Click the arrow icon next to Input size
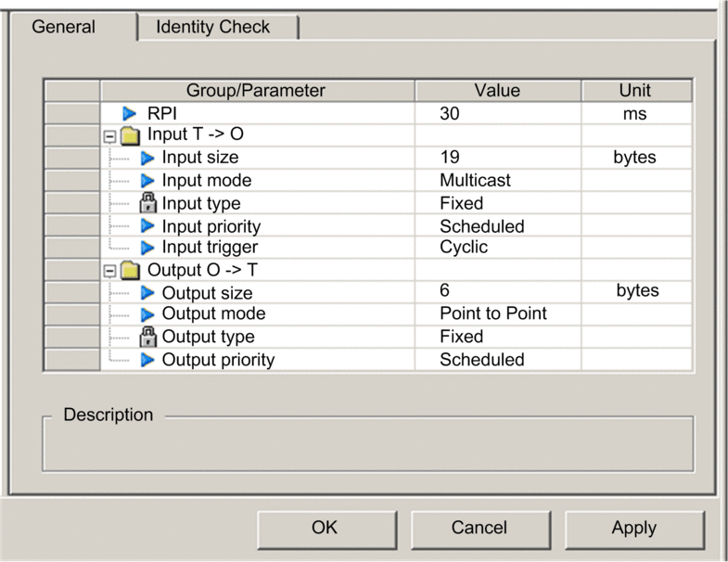Image resolution: width=728 pixels, height=562 pixels. 147,158
